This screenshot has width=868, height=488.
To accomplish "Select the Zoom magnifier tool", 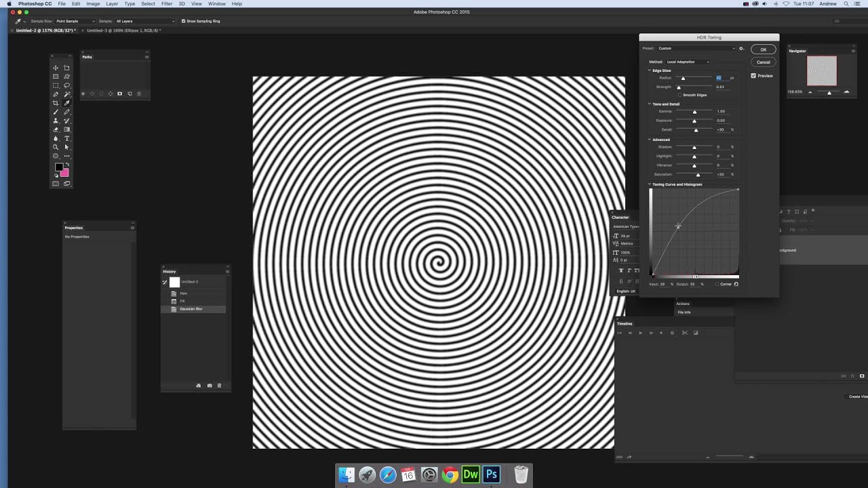I will point(56,147).
